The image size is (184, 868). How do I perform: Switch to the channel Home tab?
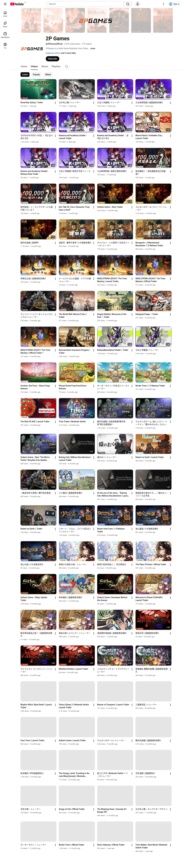click(x=24, y=66)
